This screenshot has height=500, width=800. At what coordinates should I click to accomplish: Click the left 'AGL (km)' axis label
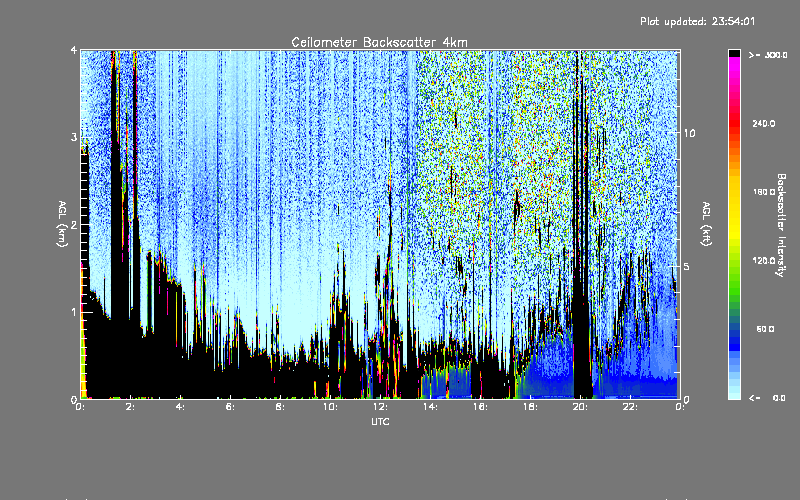pos(62,224)
